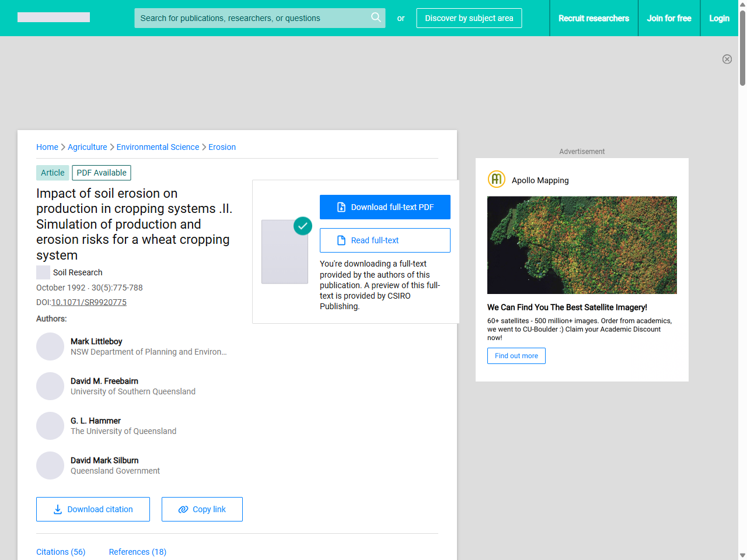Close the advertisement banner
Screen dimensions: 747x560
pos(727,59)
